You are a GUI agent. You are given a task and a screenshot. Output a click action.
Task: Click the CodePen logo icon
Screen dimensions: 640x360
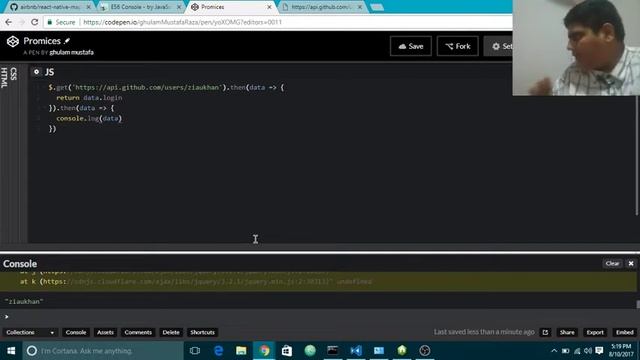pos(13,41)
